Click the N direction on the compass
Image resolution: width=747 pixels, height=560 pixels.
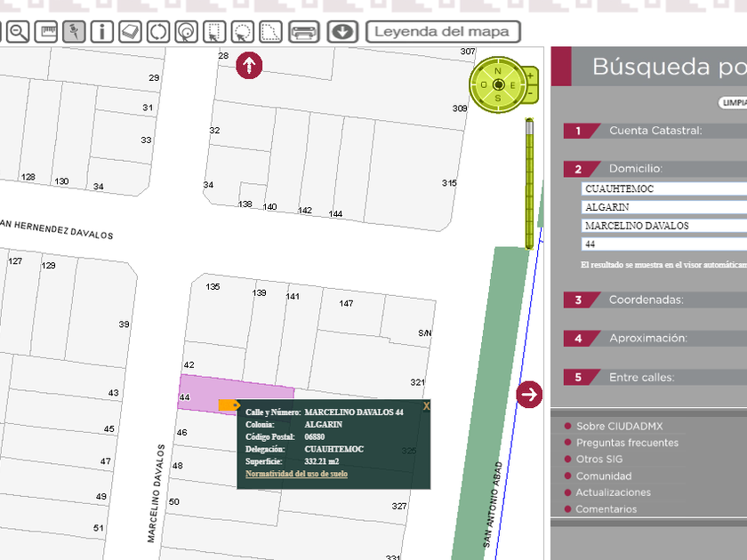coord(498,70)
